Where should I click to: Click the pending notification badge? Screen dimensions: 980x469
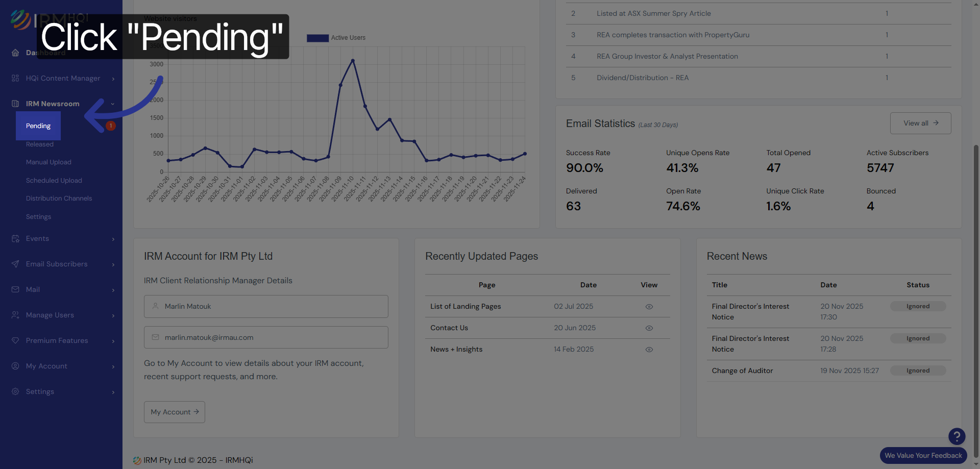(x=111, y=126)
